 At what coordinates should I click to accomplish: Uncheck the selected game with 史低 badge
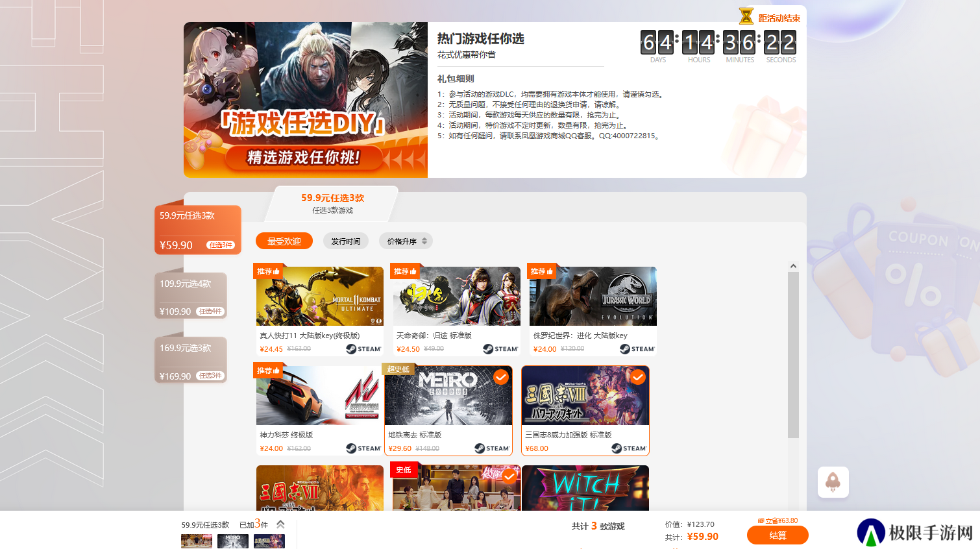click(509, 476)
